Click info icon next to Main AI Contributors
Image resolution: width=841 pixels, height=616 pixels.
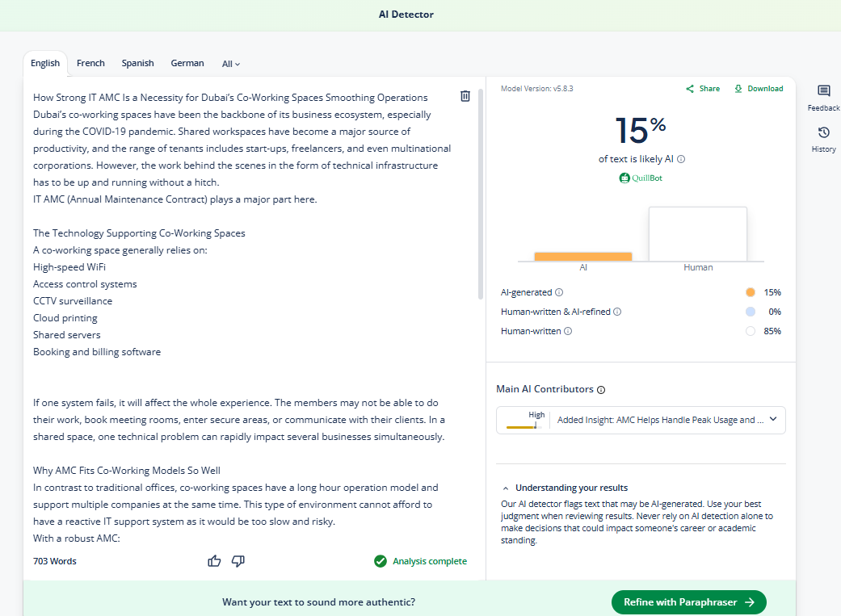tap(601, 390)
